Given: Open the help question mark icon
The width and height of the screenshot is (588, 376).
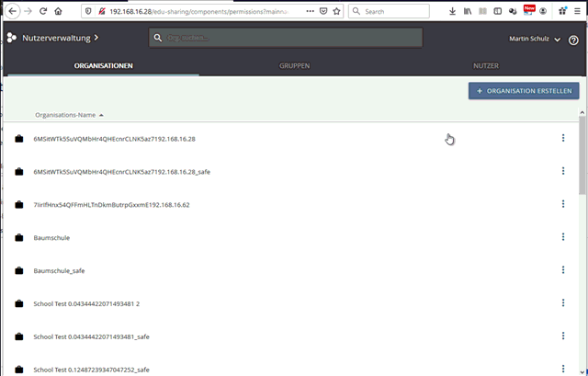Looking at the screenshot, I should [574, 40].
